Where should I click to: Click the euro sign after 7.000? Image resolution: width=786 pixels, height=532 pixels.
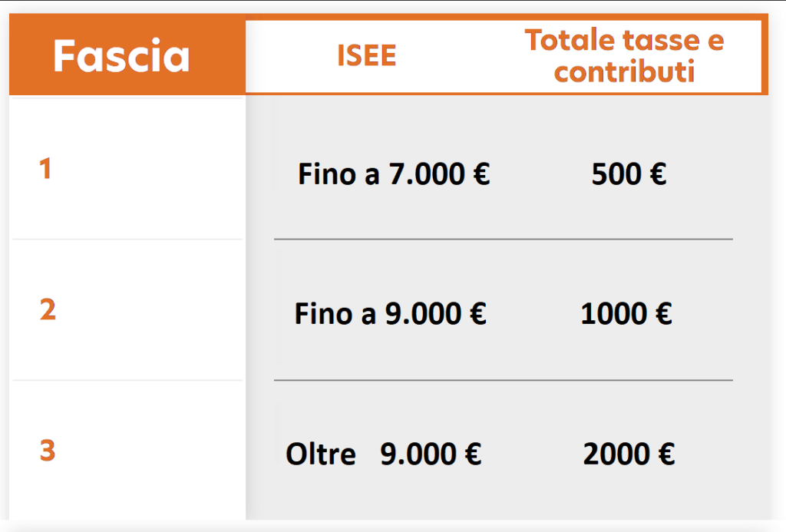[x=481, y=175]
